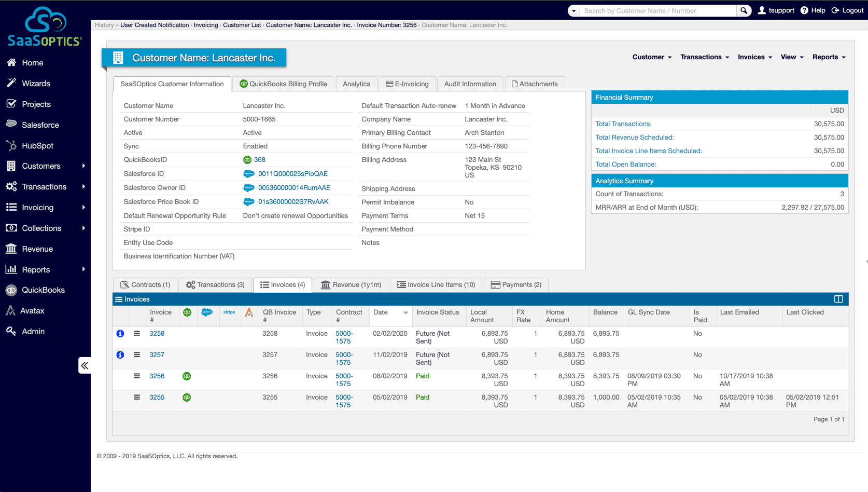The image size is (868, 492).
Task: Open invoice number 3258 link
Action: point(157,334)
